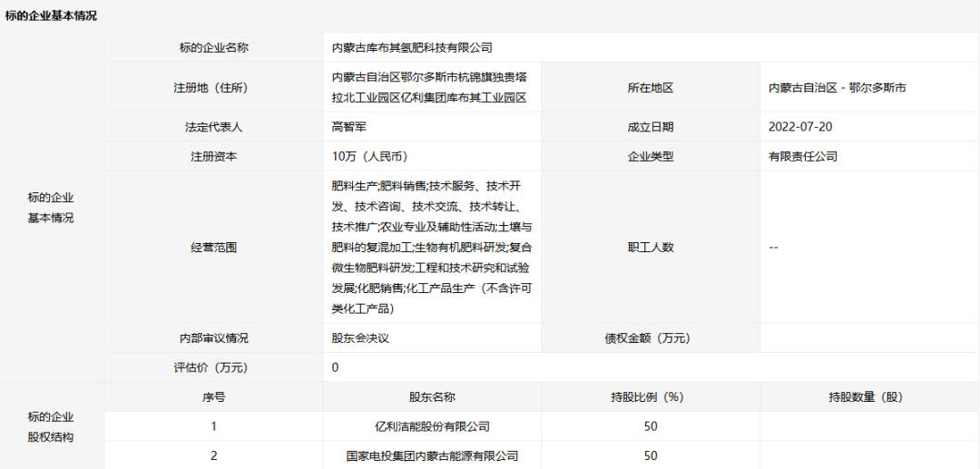Select the 成立日期 label
This screenshot has width=980, height=469.
(x=651, y=127)
